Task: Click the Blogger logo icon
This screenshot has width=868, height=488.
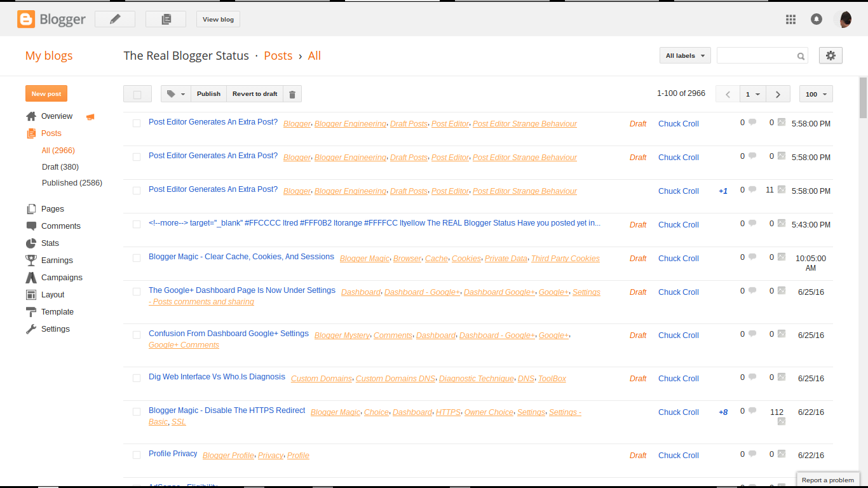Action: (26, 19)
